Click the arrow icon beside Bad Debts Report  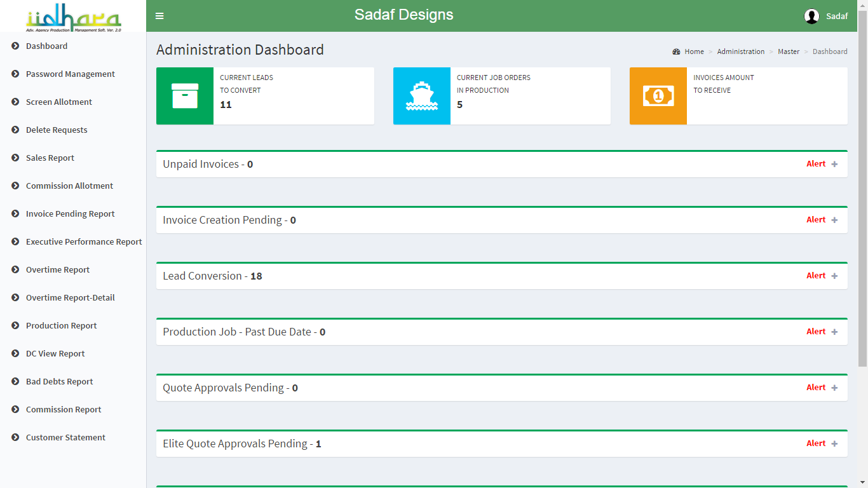pyautogui.click(x=15, y=381)
